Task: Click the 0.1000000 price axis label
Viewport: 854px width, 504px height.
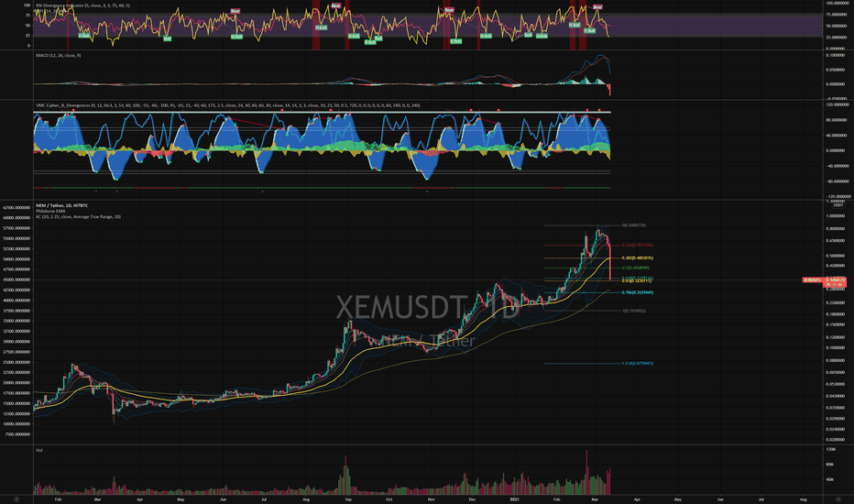Action: click(x=836, y=347)
